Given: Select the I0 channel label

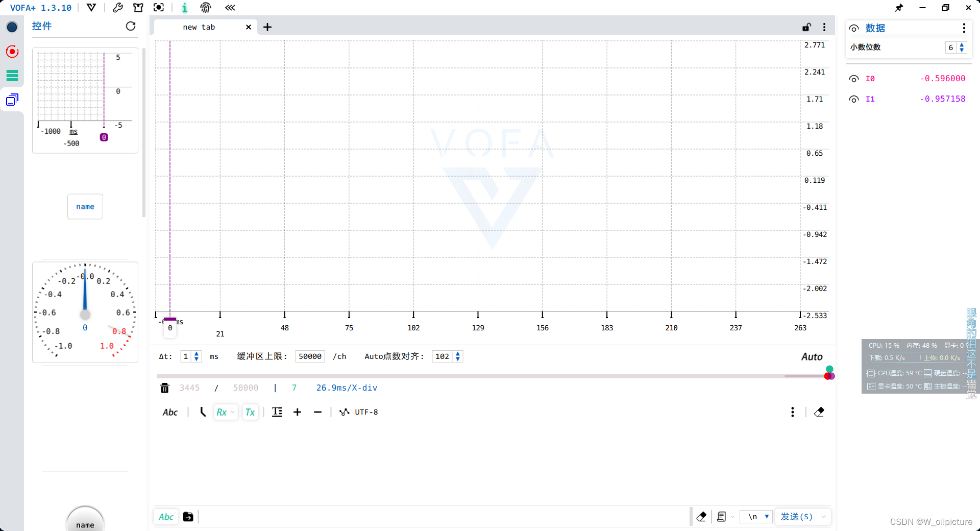Looking at the screenshot, I should click(x=870, y=79).
